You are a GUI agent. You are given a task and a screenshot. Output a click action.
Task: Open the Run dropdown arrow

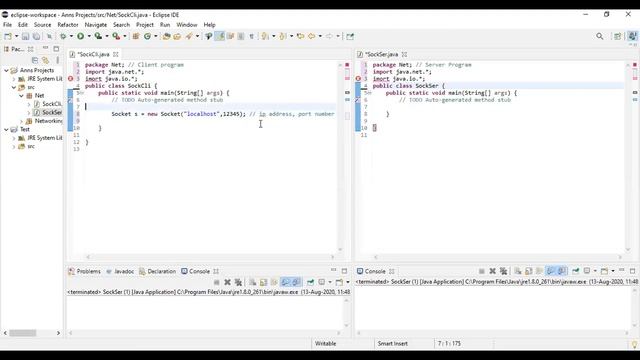[89, 36]
